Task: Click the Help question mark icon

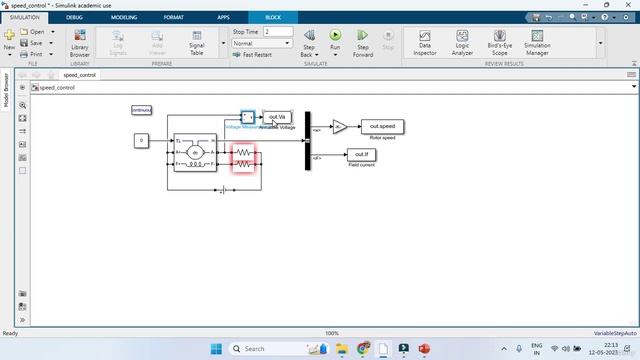Action: point(604,17)
